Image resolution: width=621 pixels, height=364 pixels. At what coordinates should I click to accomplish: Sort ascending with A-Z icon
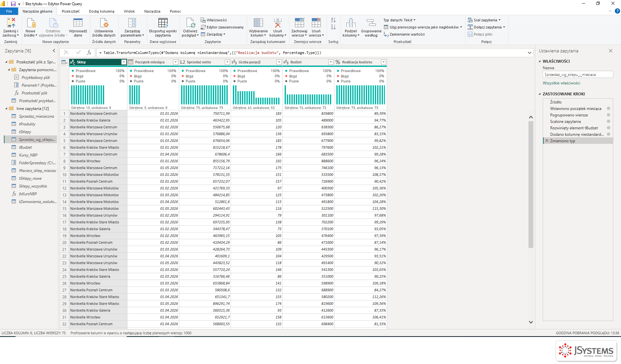click(x=333, y=20)
